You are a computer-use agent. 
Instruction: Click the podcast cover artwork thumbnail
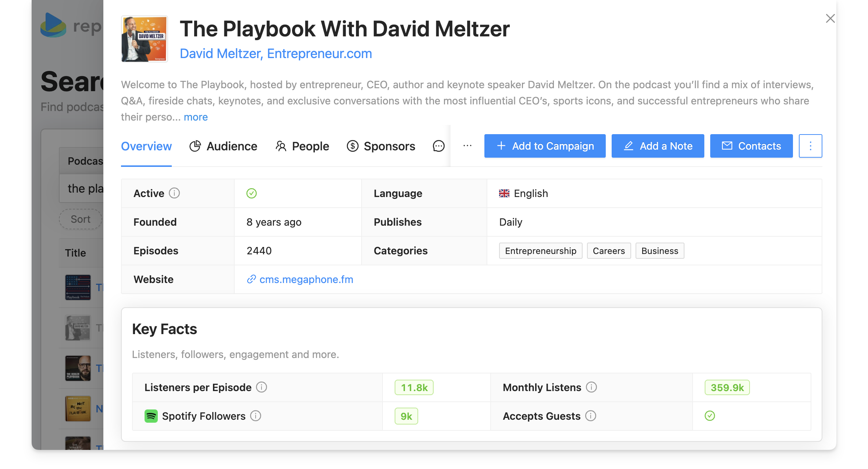coord(144,39)
